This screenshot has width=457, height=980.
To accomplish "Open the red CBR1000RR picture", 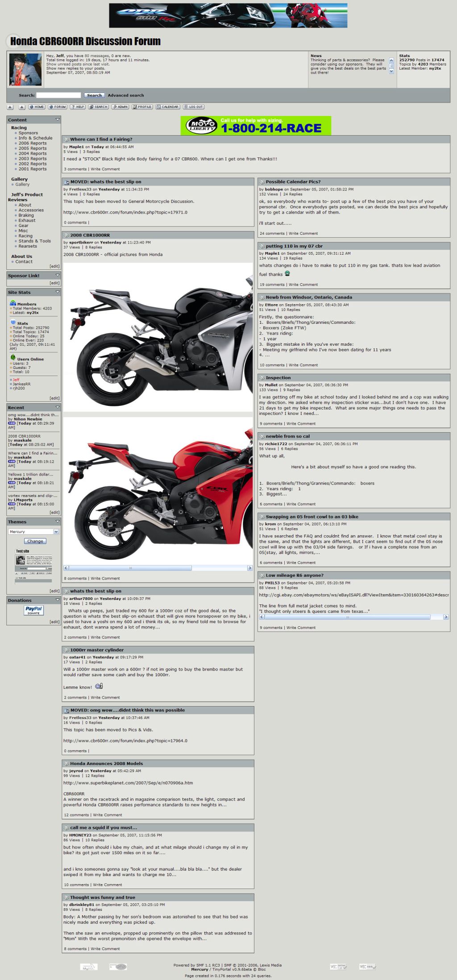I will [158, 491].
